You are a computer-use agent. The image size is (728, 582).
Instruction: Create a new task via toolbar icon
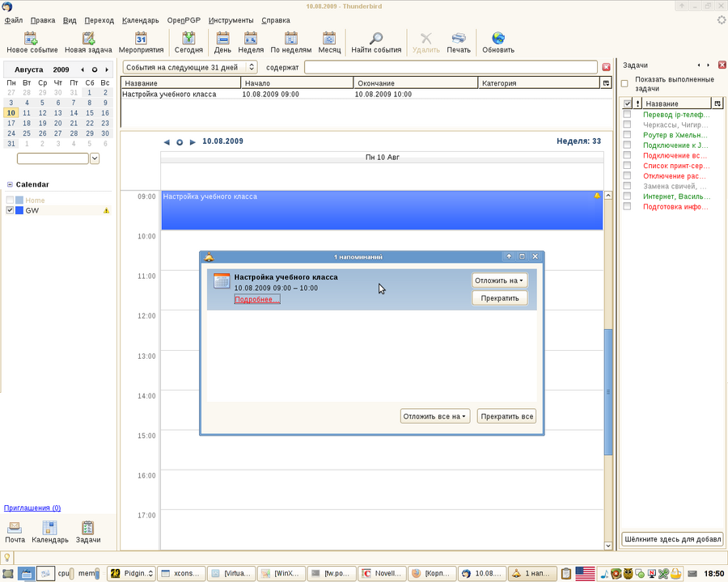pyautogui.click(x=87, y=38)
